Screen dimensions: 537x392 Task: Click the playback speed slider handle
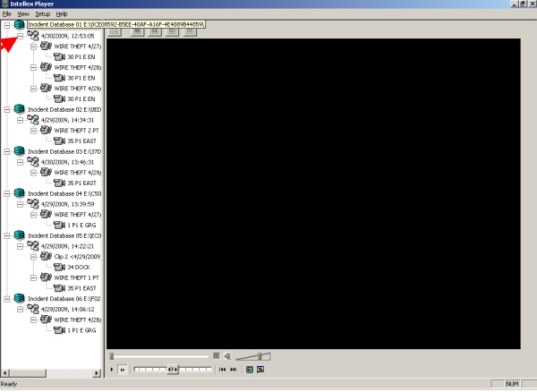[173, 370]
